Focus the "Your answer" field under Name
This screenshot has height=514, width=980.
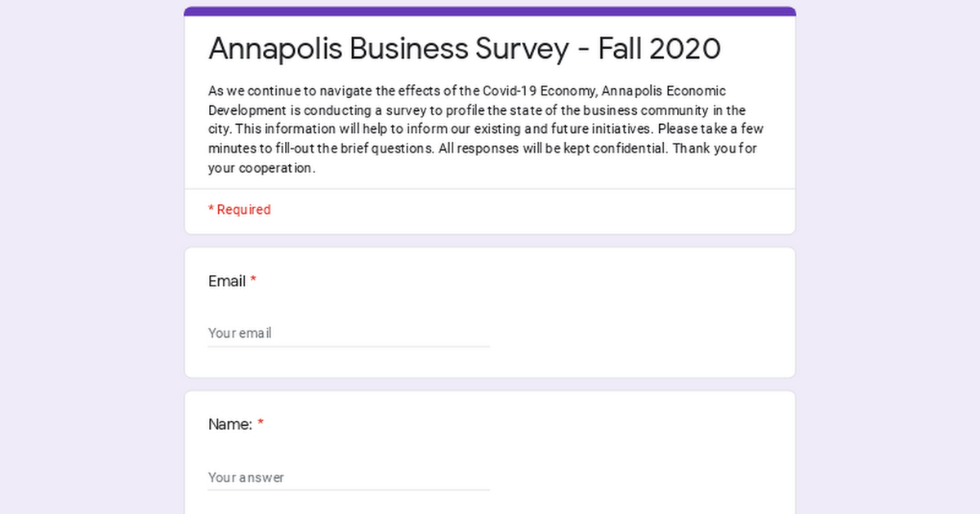pyautogui.click(x=348, y=477)
